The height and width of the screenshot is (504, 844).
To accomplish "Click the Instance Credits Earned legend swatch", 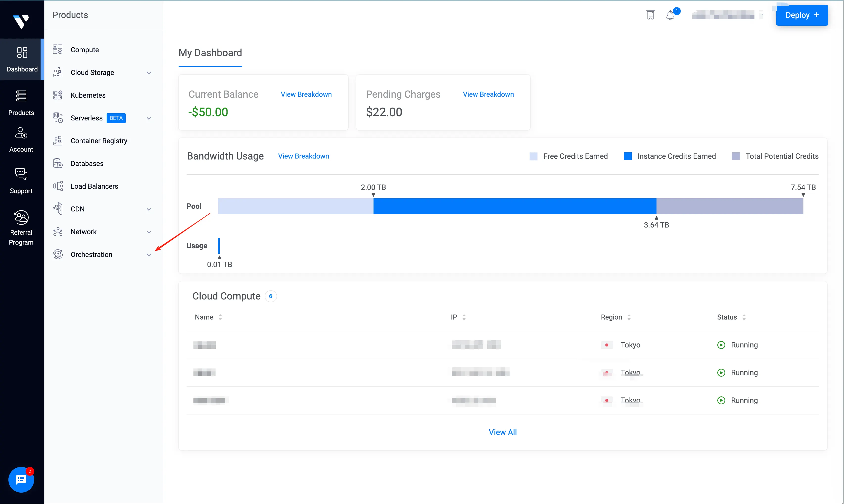I will (x=628, y=156).
